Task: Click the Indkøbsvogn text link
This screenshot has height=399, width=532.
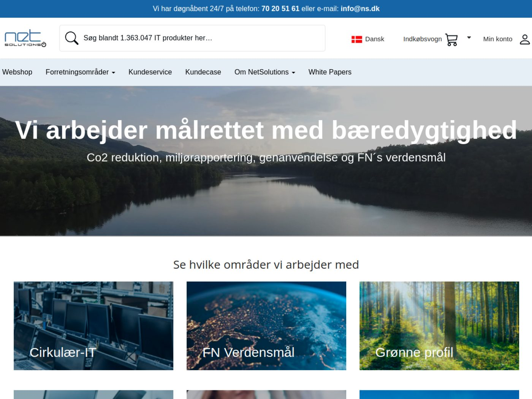Action: click(x=422, y=39)
